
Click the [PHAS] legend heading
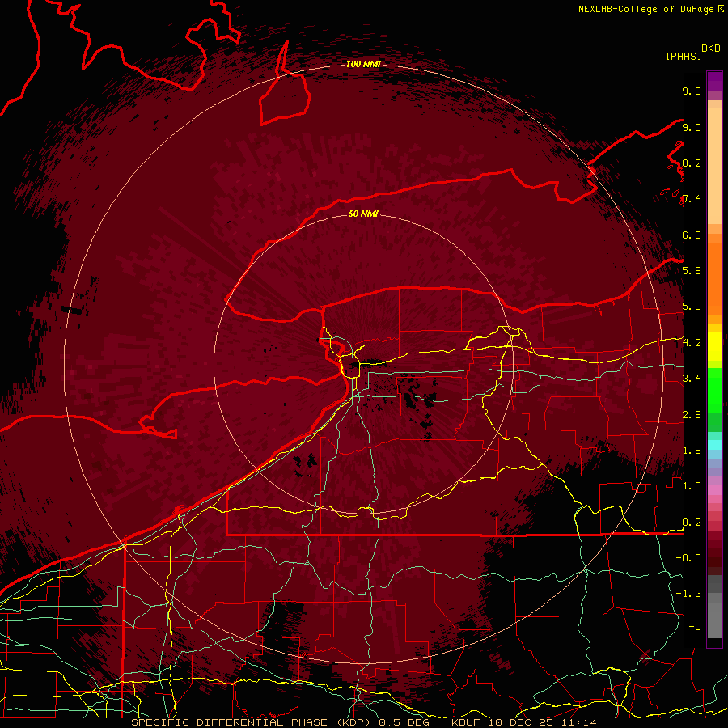(684, 56)
